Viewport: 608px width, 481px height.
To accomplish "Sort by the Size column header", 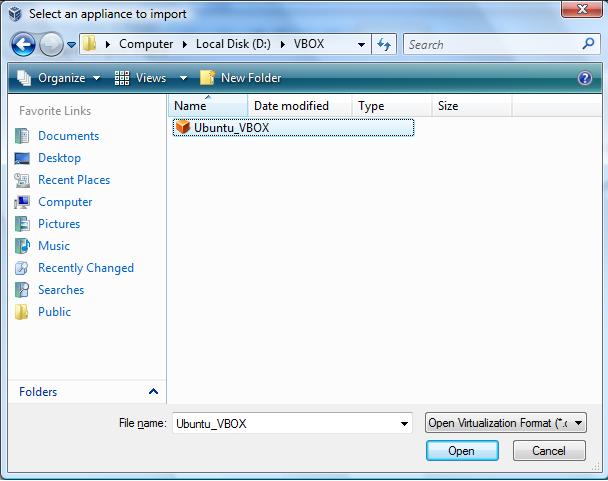I will [x=472, y=106].
